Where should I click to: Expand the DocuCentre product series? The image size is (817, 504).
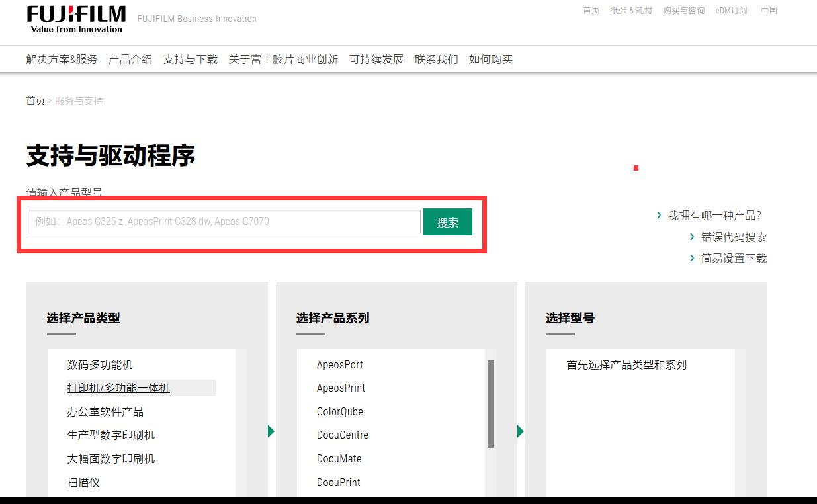[x=343, y=435]
